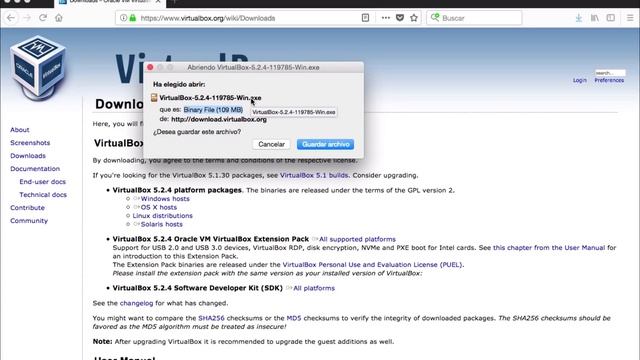Viewport: 640px width, 360px height.
Task: Open the Preferences link
Action: tap(609, 80)
